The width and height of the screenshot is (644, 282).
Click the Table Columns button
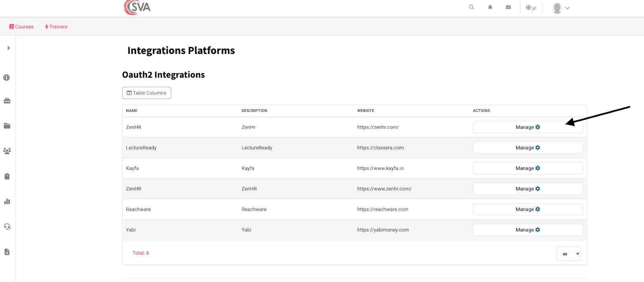(147, 93)
